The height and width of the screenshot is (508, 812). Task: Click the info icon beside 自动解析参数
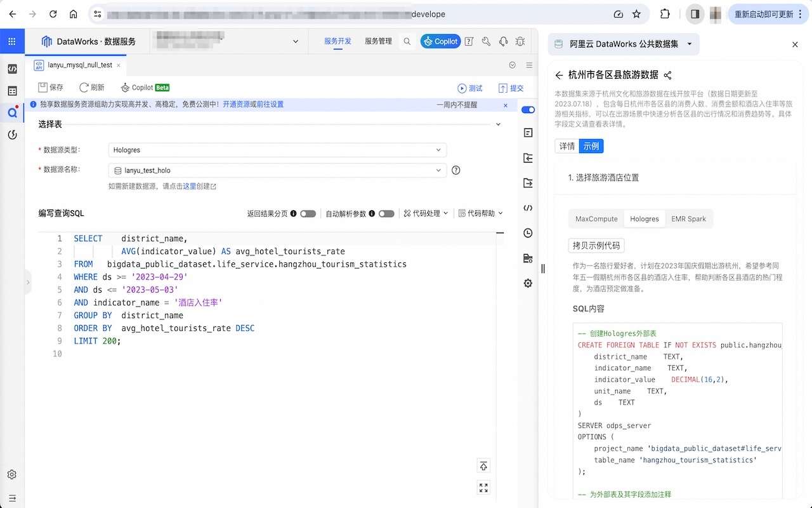pos(372,214)
